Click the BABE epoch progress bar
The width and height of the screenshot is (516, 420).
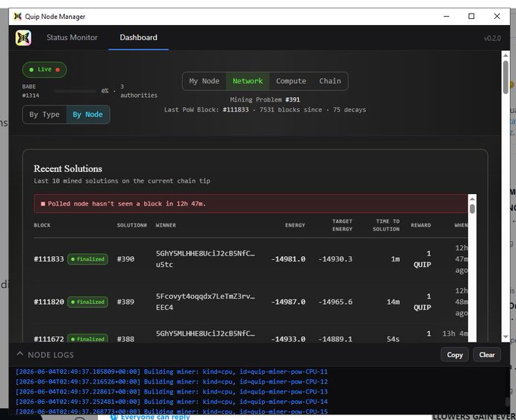75,91
